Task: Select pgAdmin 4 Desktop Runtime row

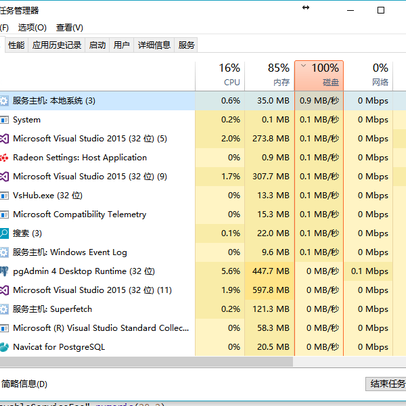Action: (x=84, y=271)
